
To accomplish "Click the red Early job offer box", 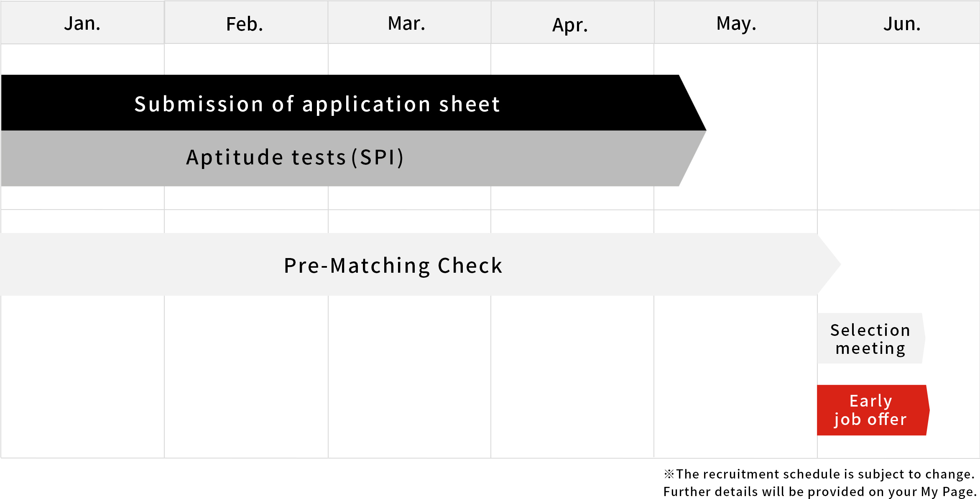I will pyautogui.click(x=871, y=410).
